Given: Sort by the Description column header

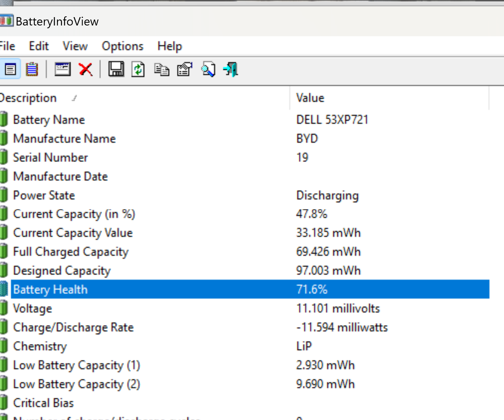Looking at the screenshot, I should 145,98.
